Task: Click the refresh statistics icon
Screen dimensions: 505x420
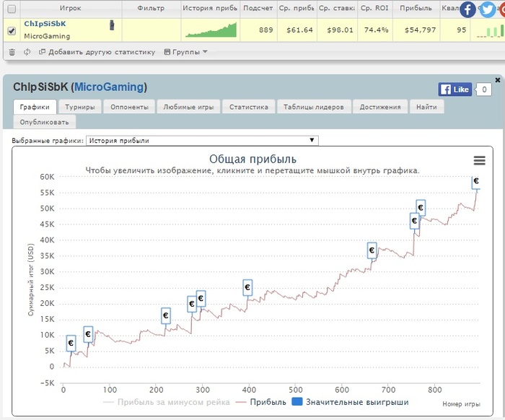Action: click(27, 52)
